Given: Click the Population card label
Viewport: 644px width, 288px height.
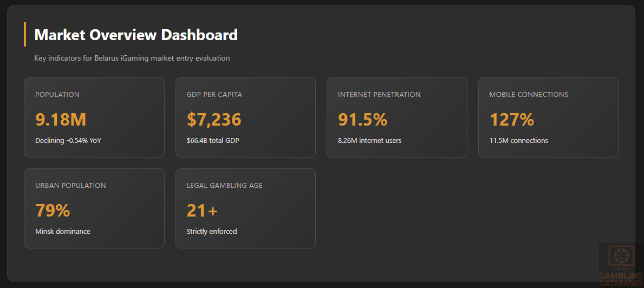Looking at the screenshot, I should 57,95.
